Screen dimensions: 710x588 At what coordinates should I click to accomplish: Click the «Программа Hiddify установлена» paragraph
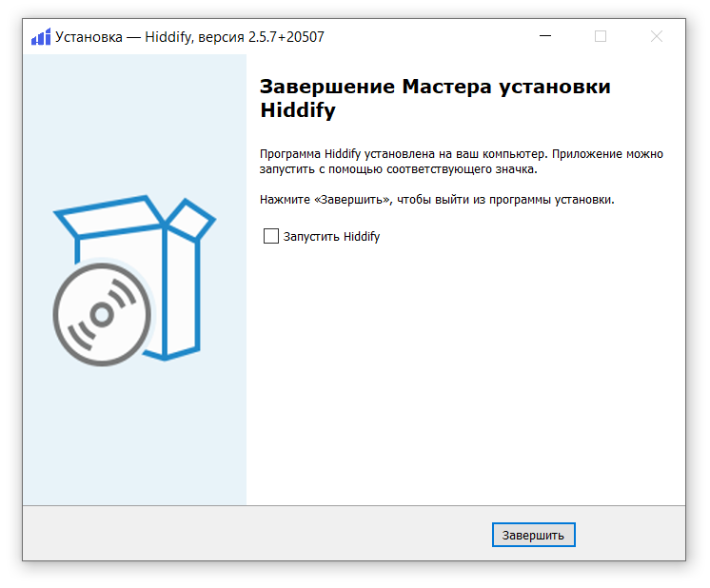pos(461,161)
